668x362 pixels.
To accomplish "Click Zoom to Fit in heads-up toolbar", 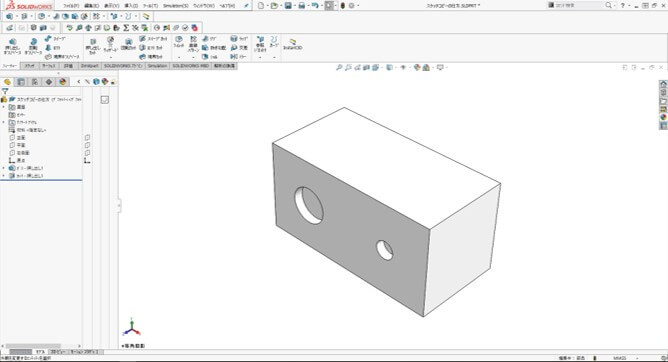I will 339,67.
